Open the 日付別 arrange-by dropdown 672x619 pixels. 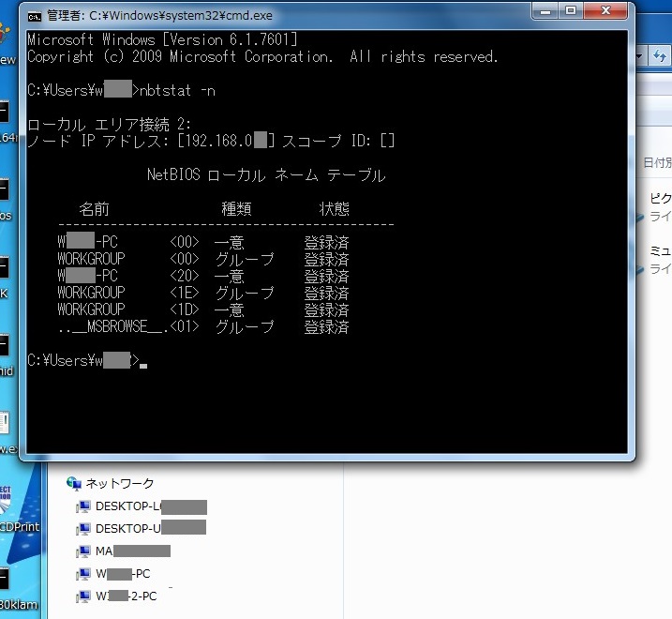(x=658, y=162)
